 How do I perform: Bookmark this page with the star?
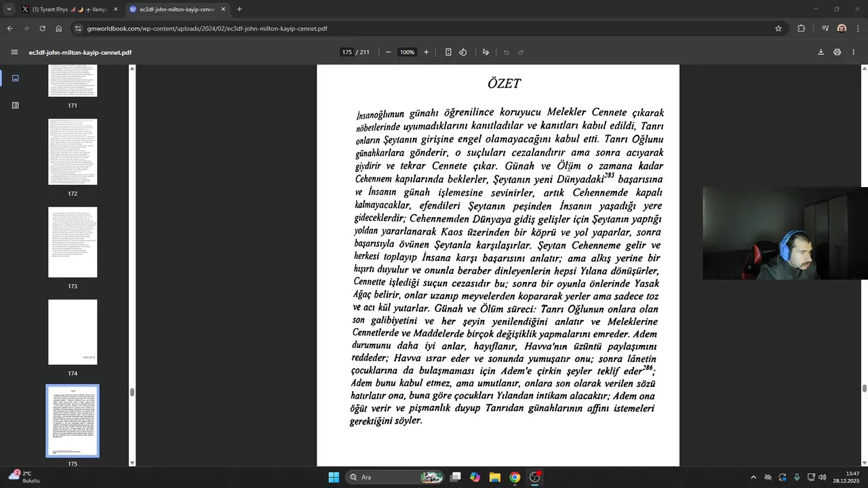coord(778,28)
